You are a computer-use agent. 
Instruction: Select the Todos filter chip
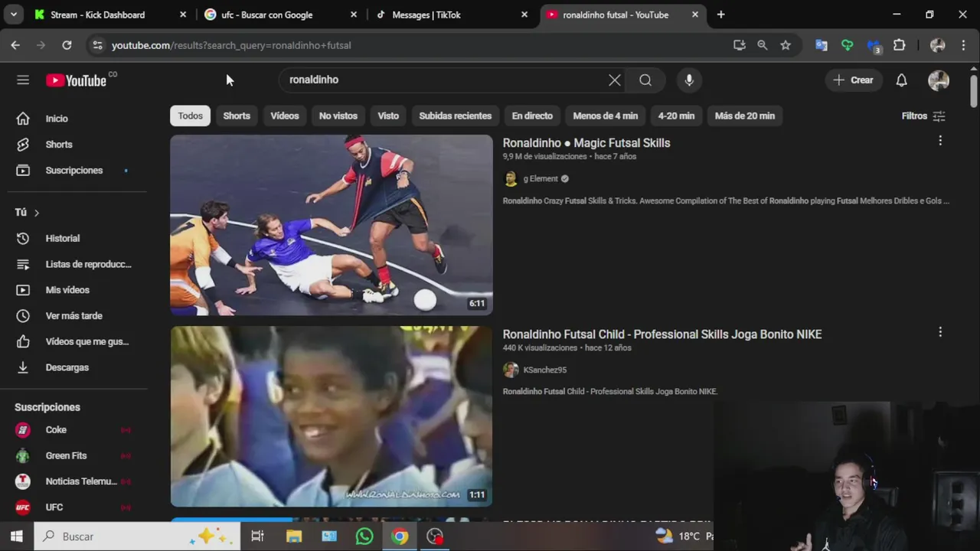(190, 116)
